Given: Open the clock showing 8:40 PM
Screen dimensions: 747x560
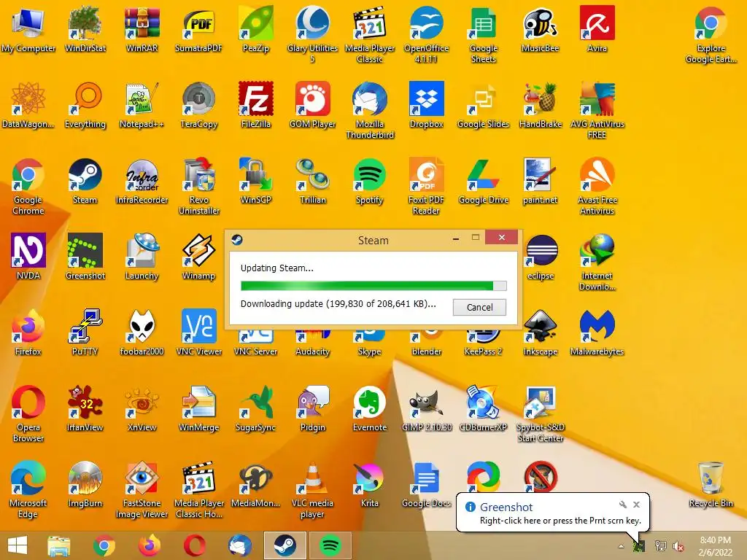Looking at the screenshot, I should point(715,546).
